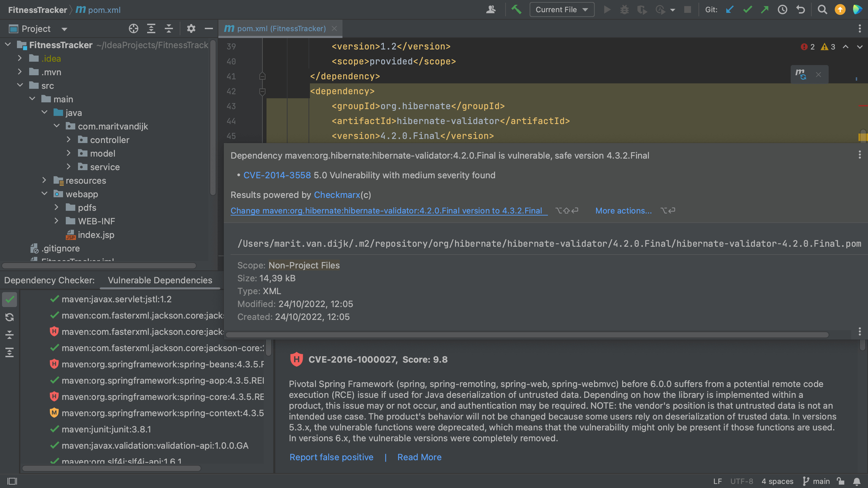Image resolution: width=868 pixels, height=488 pixels.
Task: Toggle read-only lock icon in status bar
Action: [841, 481]
